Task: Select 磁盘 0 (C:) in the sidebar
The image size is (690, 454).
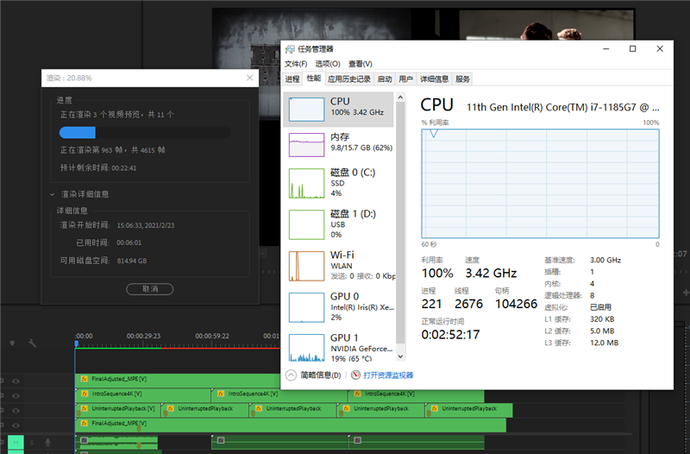Action: pos(339,183)
